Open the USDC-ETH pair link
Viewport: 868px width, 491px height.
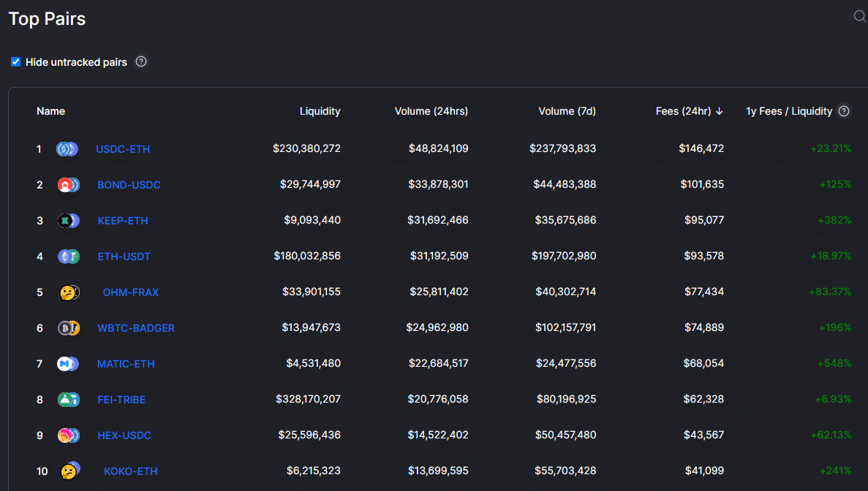(x=123, y=149)
